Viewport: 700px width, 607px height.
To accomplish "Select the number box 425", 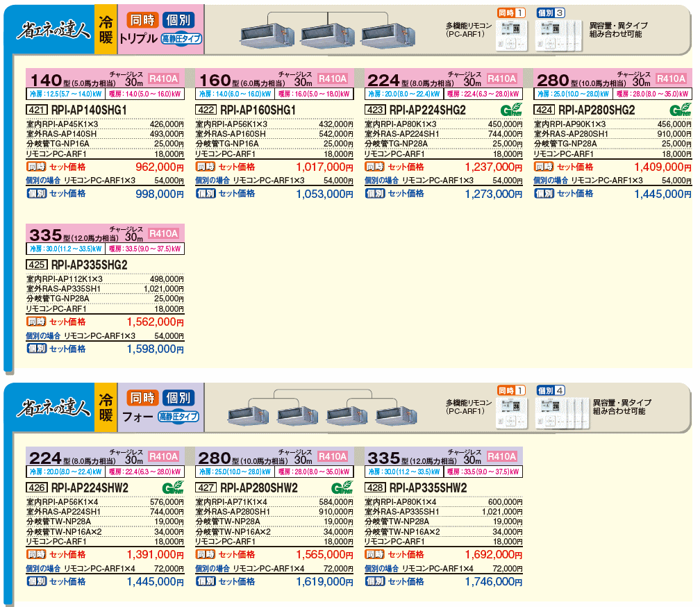I will pos(37,265).
